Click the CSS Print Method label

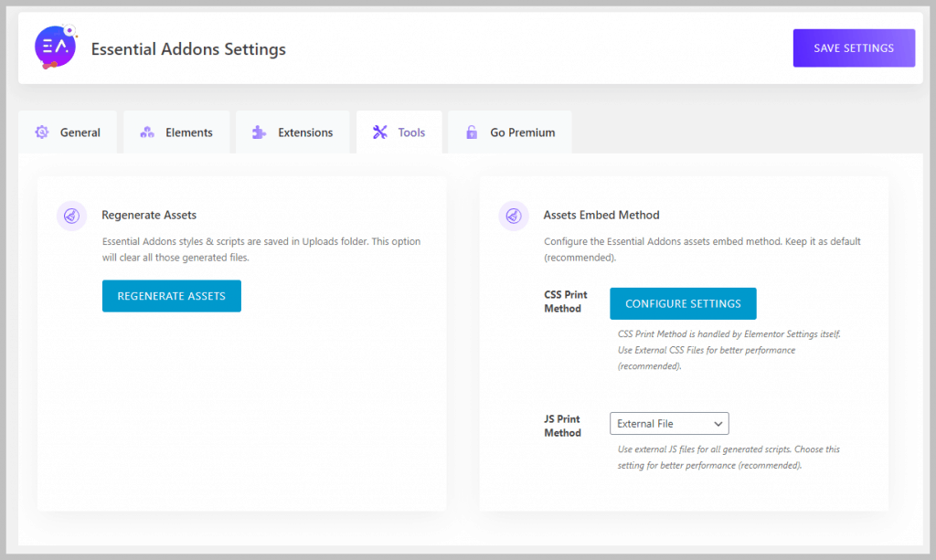[565, 301]
